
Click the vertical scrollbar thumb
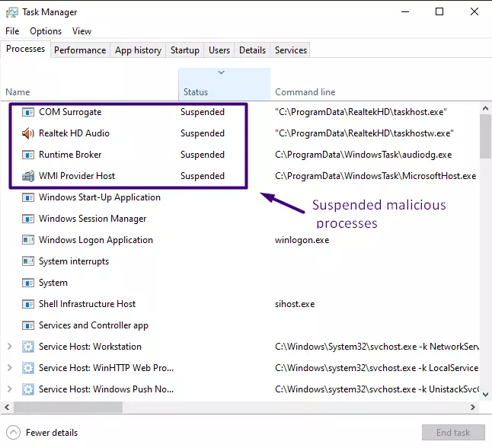[x=485, y=137]
